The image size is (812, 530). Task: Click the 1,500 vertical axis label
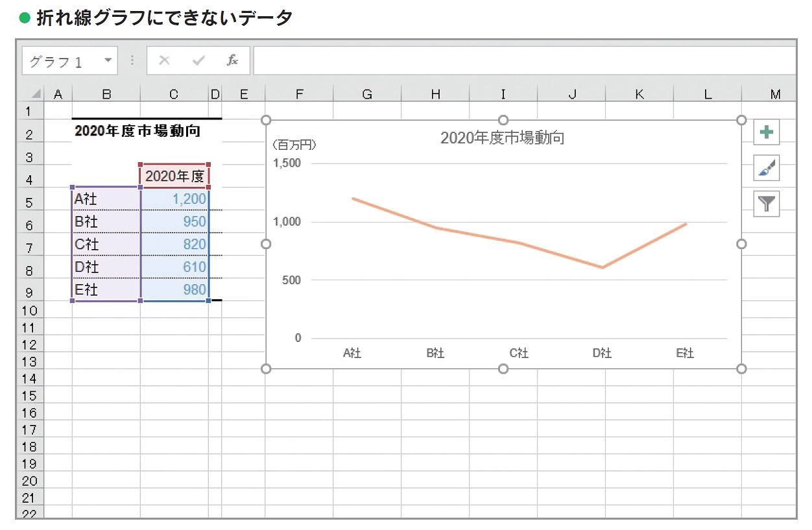[x=287, y=163]
